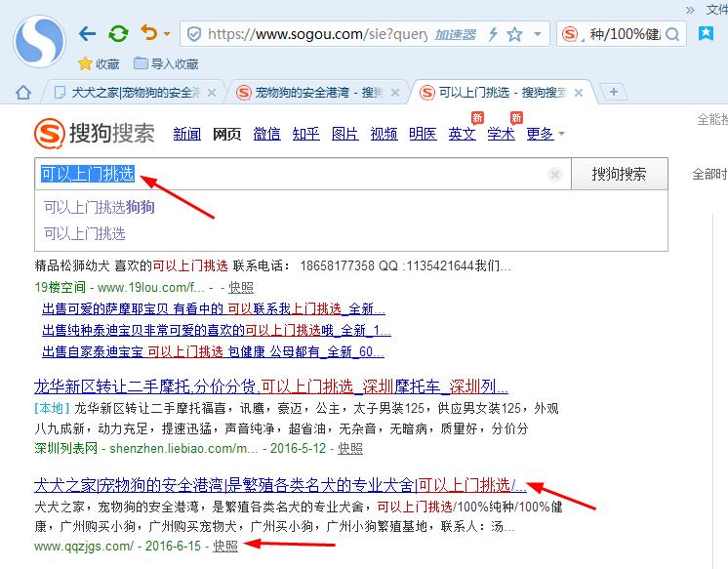Clear the search box with X icon
The height and width of the screenshot is (569, 728).
click(x=555, y=174)
